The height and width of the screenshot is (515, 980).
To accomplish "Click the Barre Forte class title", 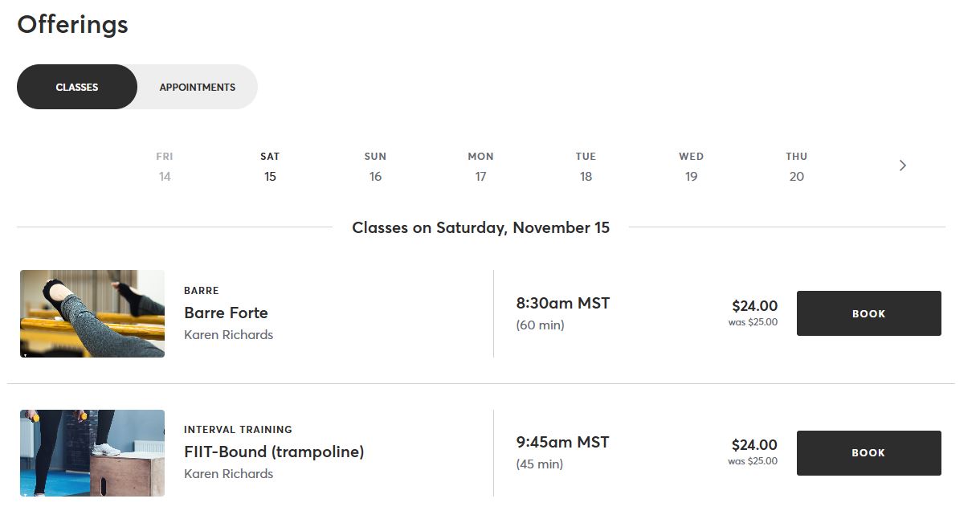I will 226,313.
